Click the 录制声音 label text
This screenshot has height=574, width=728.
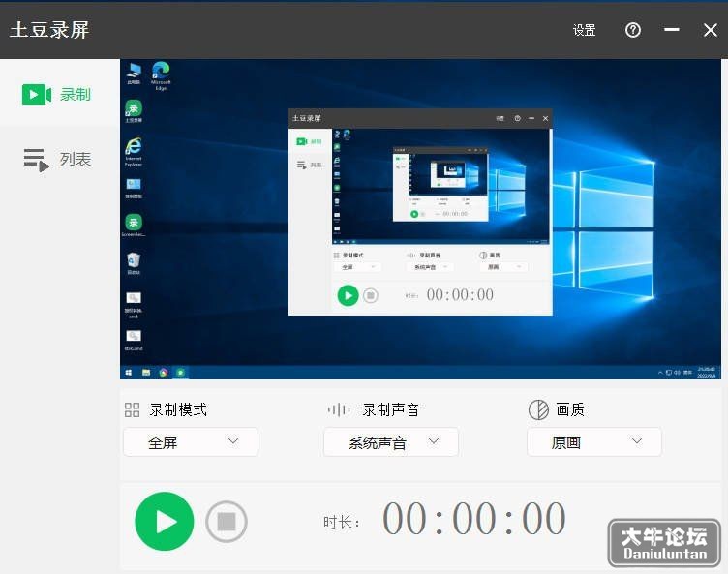click(391, 409)
